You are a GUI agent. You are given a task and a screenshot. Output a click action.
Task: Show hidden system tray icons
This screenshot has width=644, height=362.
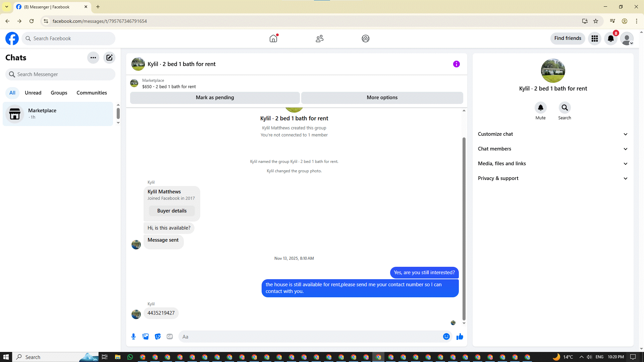tap(581, 357)
